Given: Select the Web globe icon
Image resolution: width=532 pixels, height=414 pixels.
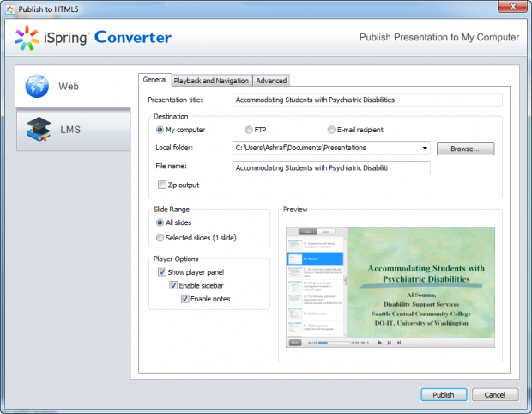Looking at the screenshot, I should click(37, 86).
